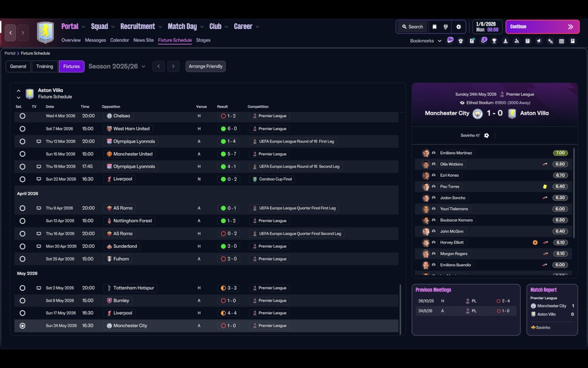Click the calendar grid icon in bookmarks bar
The height and width of the screenshot is (368, 588).
(x=561, y=41)
